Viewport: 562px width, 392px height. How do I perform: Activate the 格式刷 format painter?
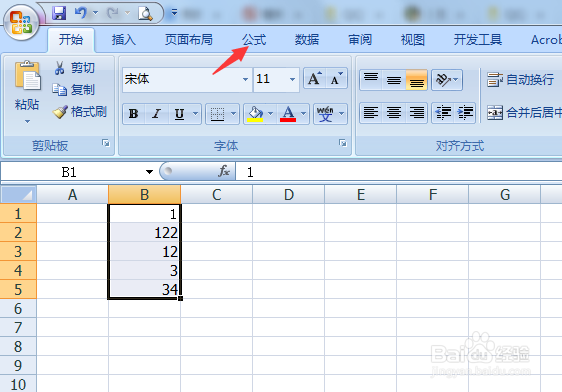(80, 112)
